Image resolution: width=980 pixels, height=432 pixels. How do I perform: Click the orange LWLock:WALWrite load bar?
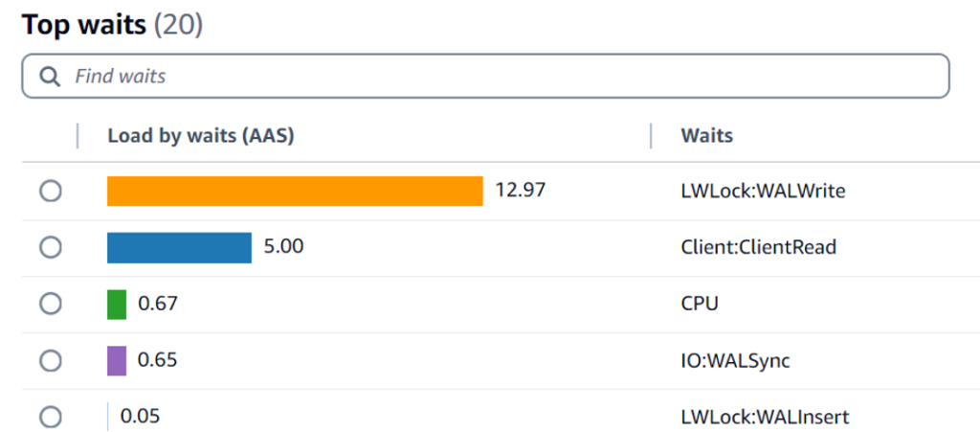[295, 191]
